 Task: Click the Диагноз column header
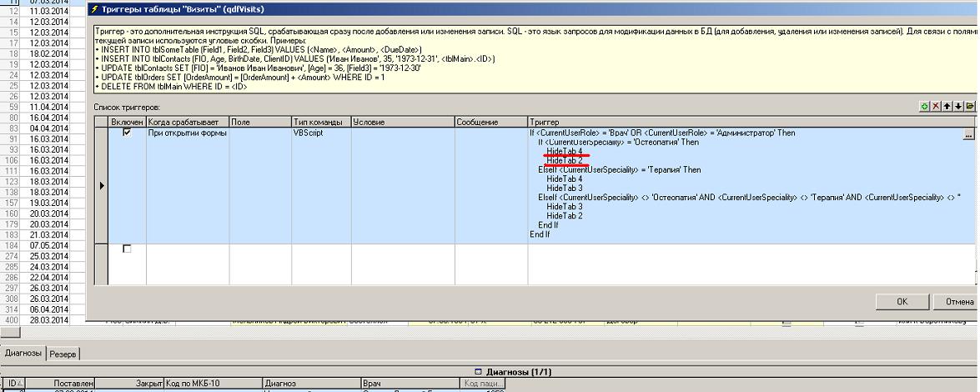click(309, 384)
